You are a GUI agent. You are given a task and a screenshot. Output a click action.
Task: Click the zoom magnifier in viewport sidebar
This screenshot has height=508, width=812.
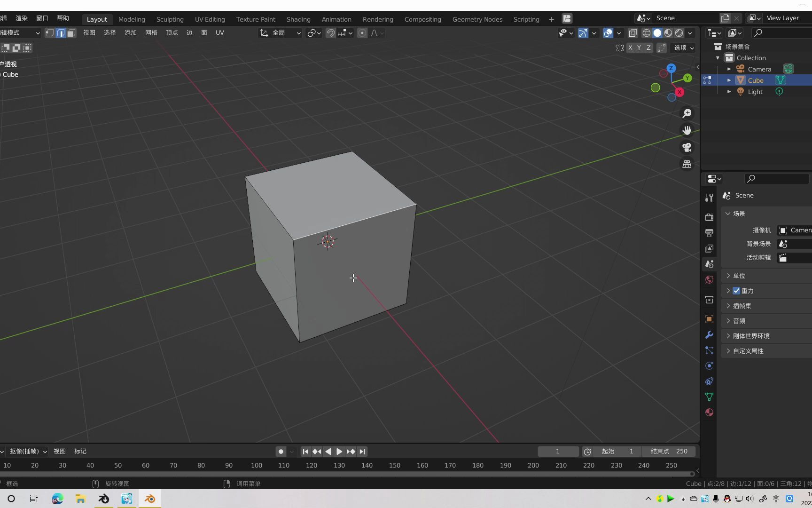[687, 113]
